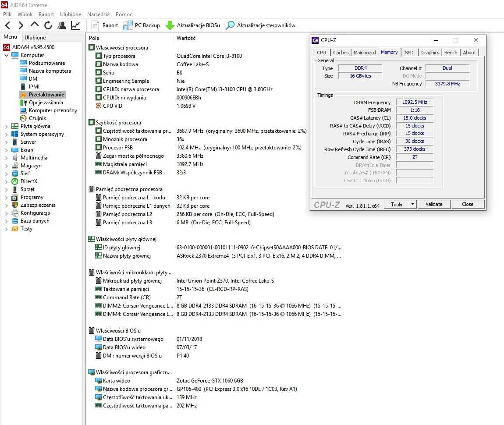Switch to the Ulubione sidebar tab

(x=35, y=38)
